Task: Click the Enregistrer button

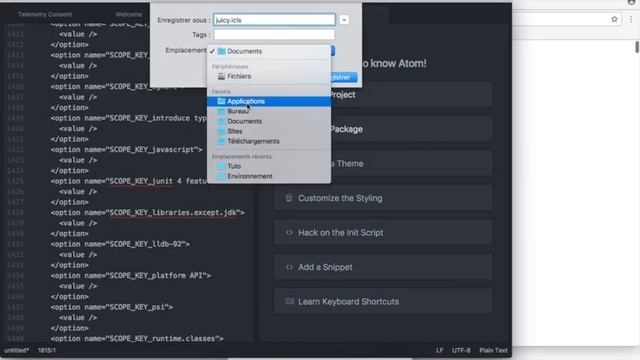Action: coord(344,77)
